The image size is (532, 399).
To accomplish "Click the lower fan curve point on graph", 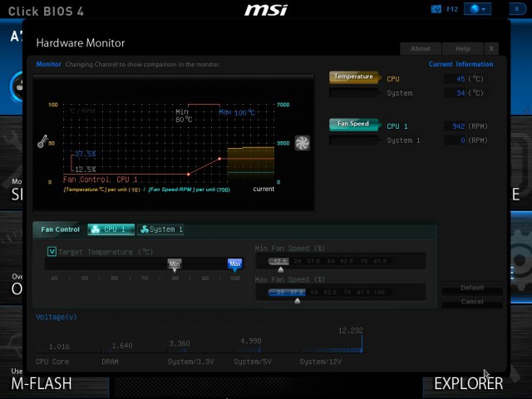I will click(189, 174).
